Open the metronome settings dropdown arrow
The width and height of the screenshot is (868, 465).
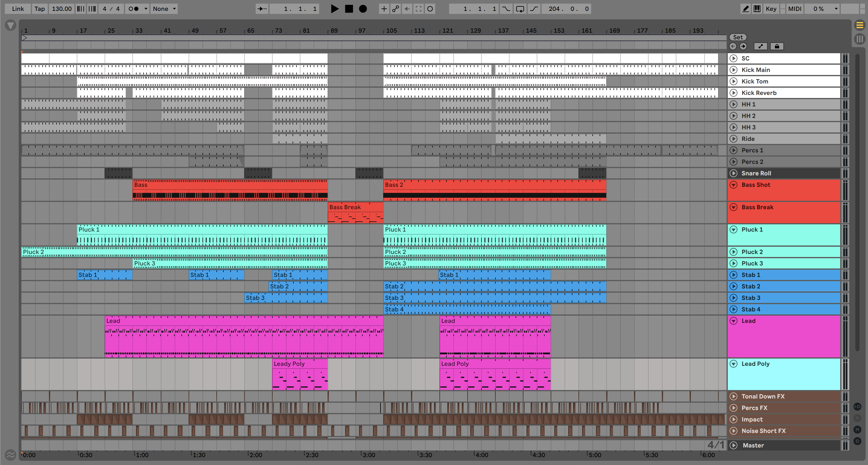point(146,9)
